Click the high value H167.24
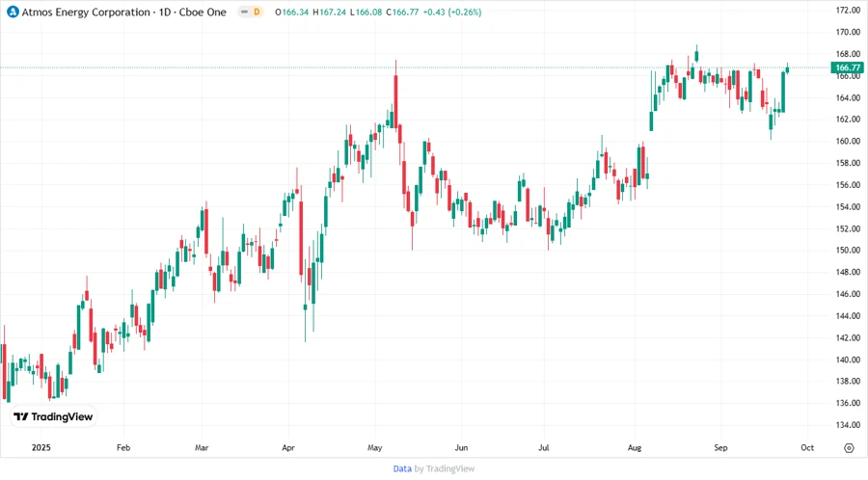Viewport: 868px width, 480px height. click(x=330, y=13)
